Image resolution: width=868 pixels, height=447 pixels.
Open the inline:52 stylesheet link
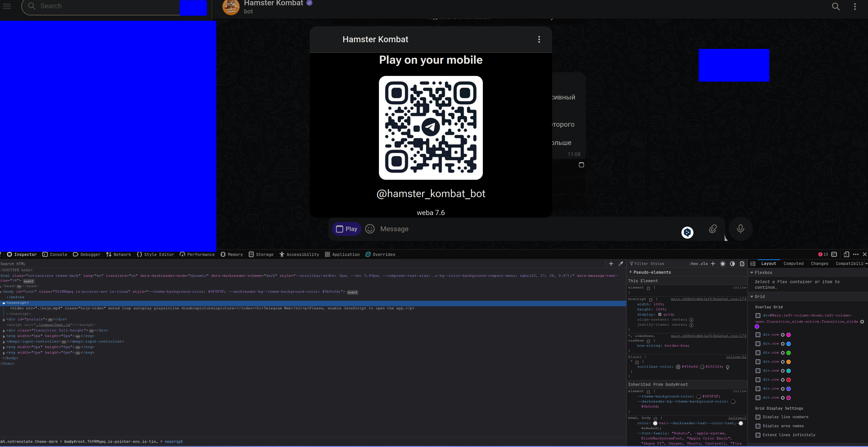(736, 357)
